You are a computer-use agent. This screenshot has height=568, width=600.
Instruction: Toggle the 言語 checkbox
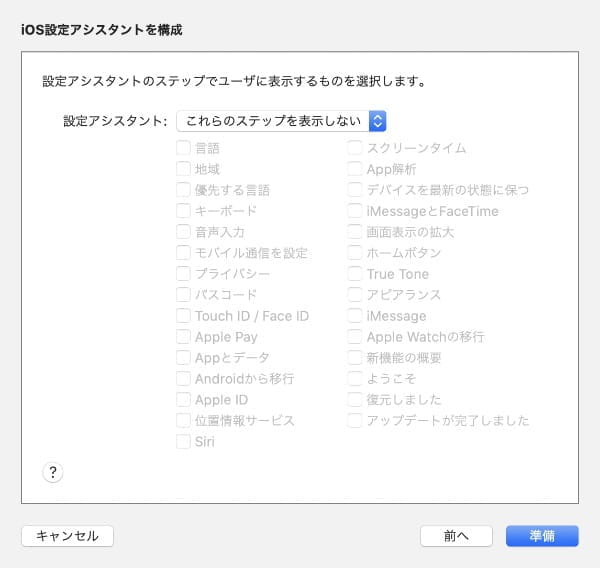pyautogui.click(x=183, y=148)
